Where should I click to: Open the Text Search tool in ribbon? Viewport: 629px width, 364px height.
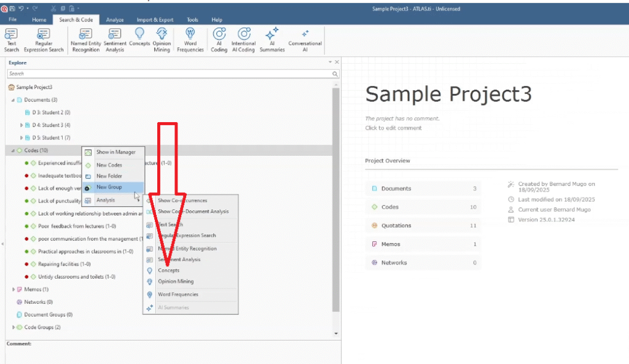point(11,39)
